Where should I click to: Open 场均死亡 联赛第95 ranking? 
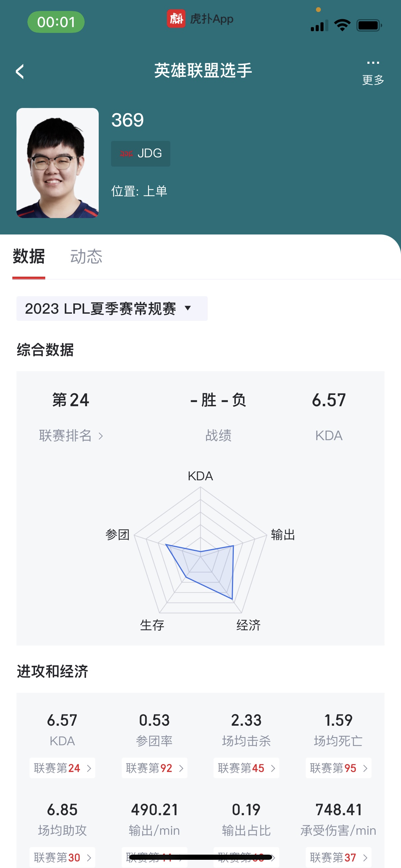click(x=339, y=768)
